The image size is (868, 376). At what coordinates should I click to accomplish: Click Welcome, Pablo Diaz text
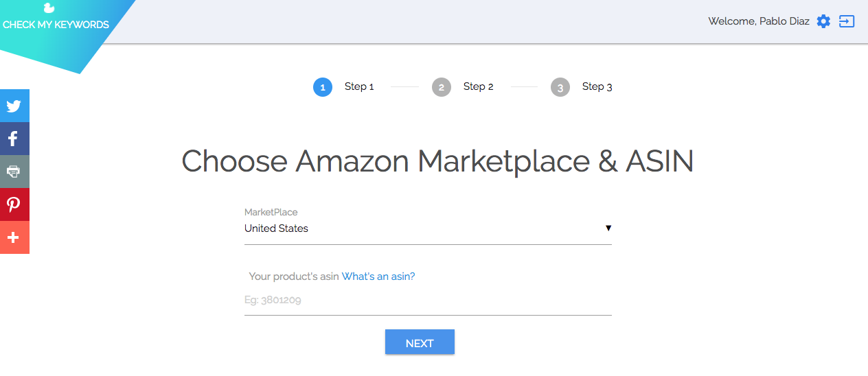click(758, 21)
